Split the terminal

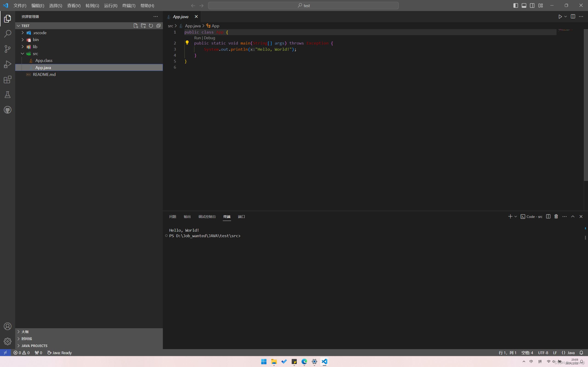(x=548, y=216)
